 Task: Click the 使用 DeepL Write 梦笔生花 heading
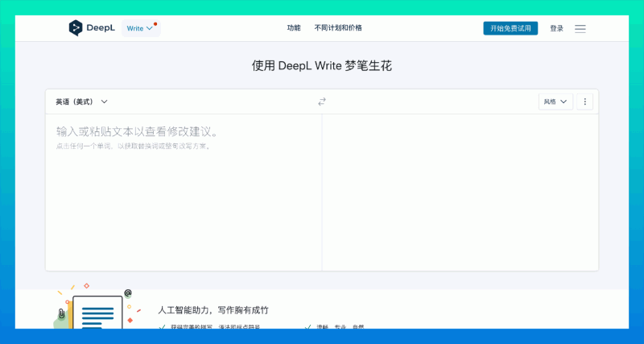point(322,66)
